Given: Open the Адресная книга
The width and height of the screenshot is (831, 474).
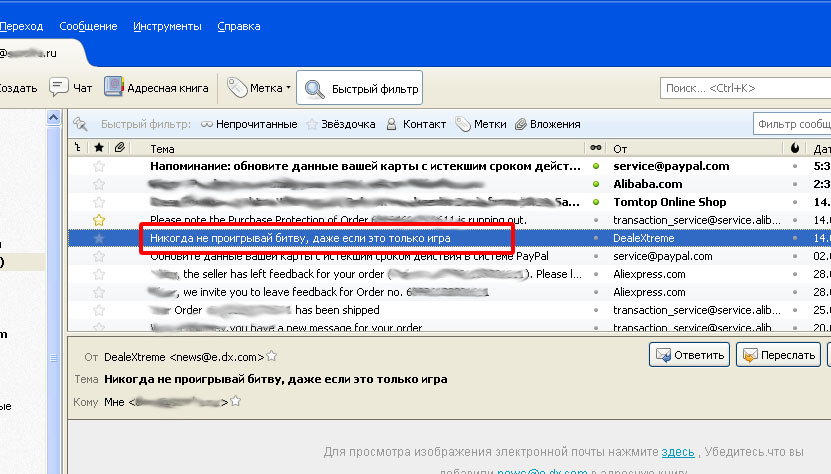Looking at the screenshot, I should [x=156, y=87].
